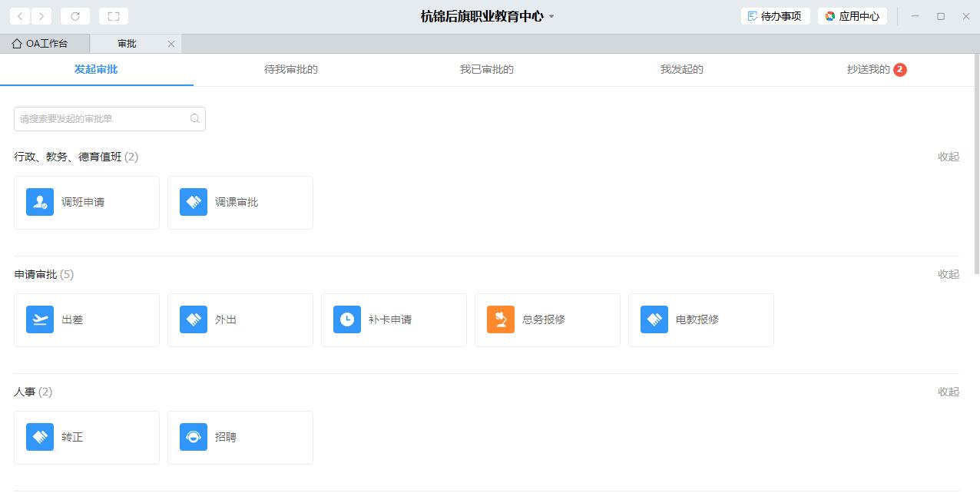
Task: Click the approval form search field
Action: click(x=103, y=119)
